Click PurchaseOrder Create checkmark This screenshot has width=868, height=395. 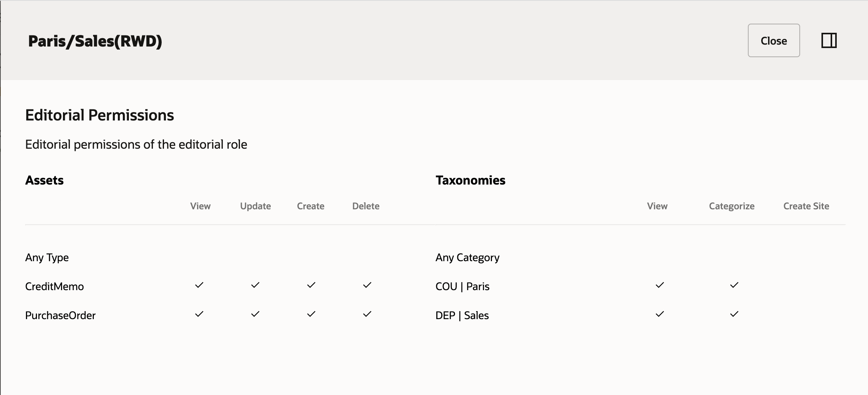[x=311, y=314]
